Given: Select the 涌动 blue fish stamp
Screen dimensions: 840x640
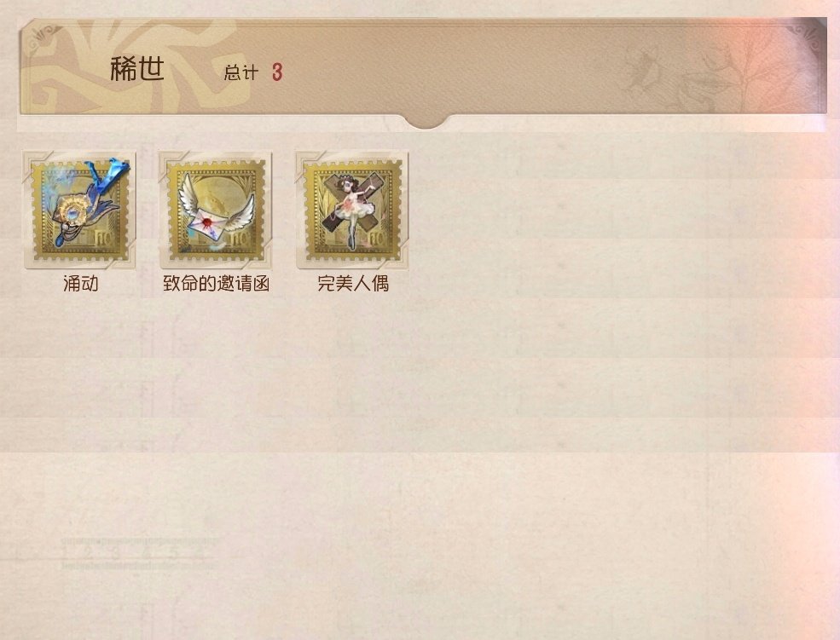Looking at the screenshot, I should [79, 210].
